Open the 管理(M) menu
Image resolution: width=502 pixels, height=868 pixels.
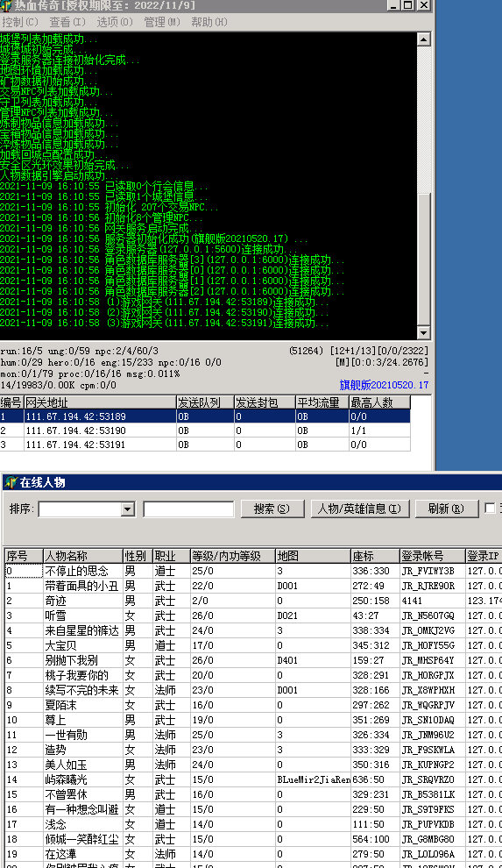(x=162, y=22)
